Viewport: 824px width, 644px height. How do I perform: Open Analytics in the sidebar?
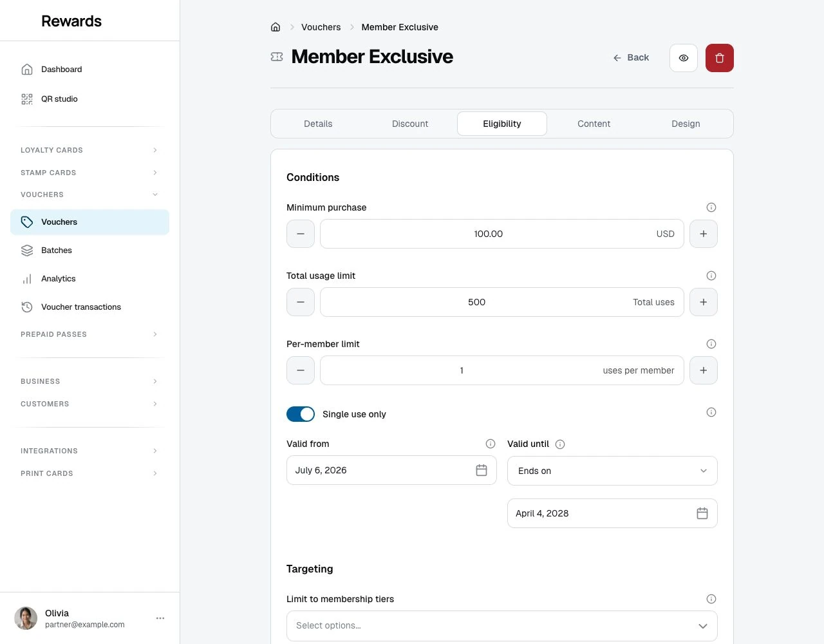click(89, 279)
